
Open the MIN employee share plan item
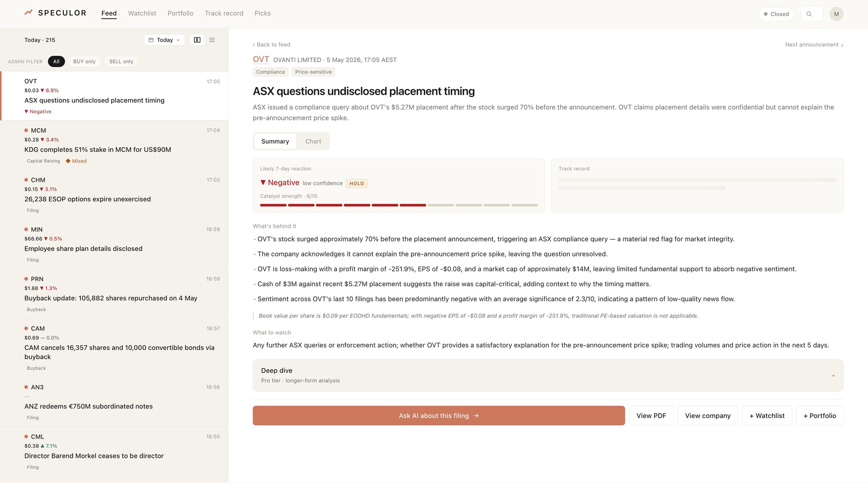114,244
